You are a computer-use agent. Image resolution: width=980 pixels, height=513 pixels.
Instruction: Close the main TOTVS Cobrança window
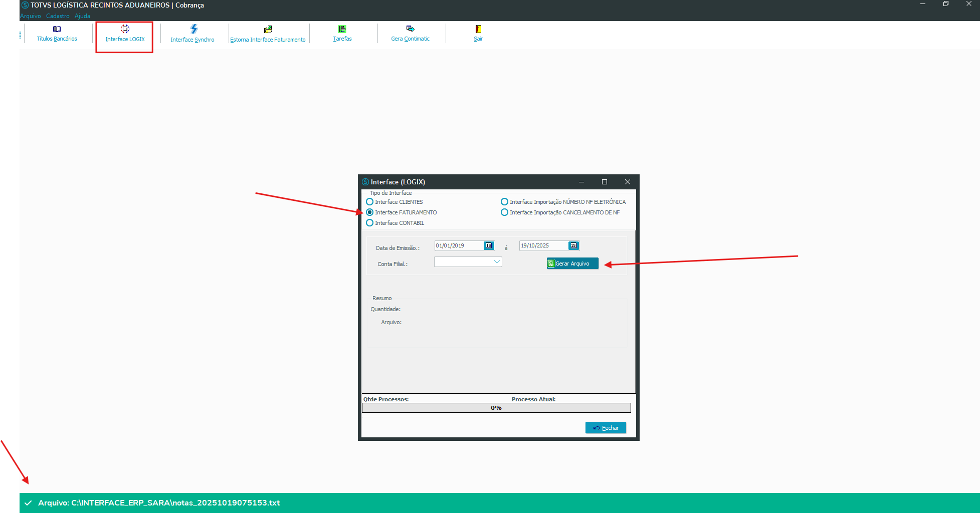[969, 4]
